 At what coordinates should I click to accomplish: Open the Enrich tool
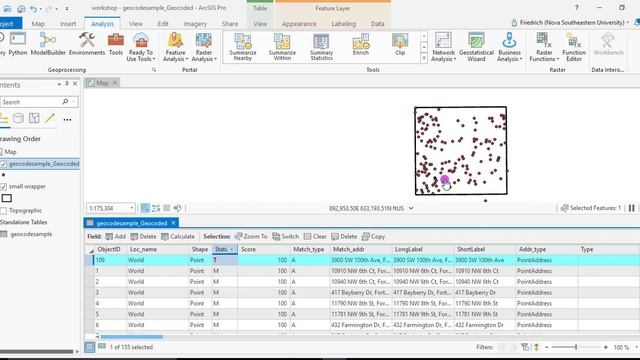pos(361,44)
